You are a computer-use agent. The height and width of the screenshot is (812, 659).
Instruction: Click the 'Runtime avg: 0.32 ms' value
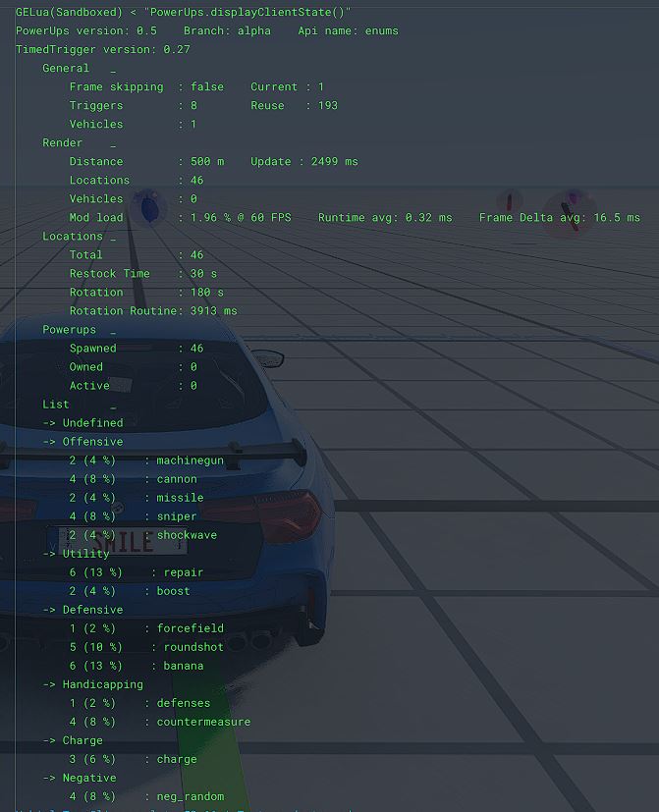[x=385, y=217]
